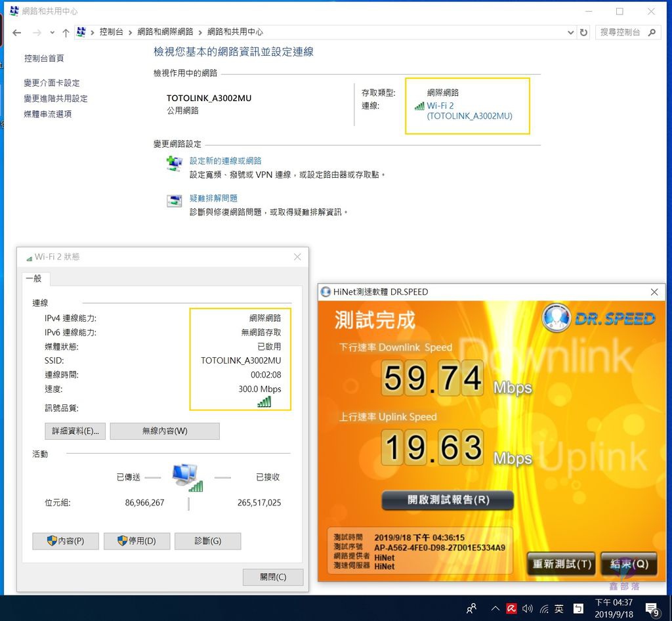Click the new connection setup icon

175,163
